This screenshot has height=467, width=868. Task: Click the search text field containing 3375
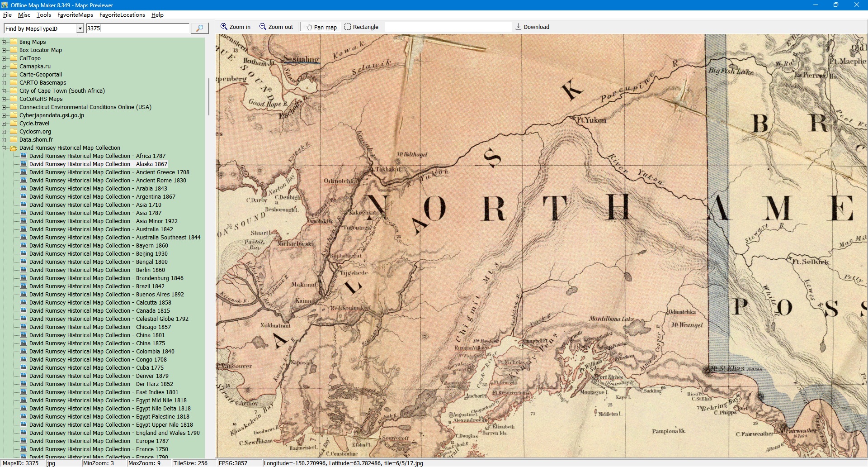137,29
